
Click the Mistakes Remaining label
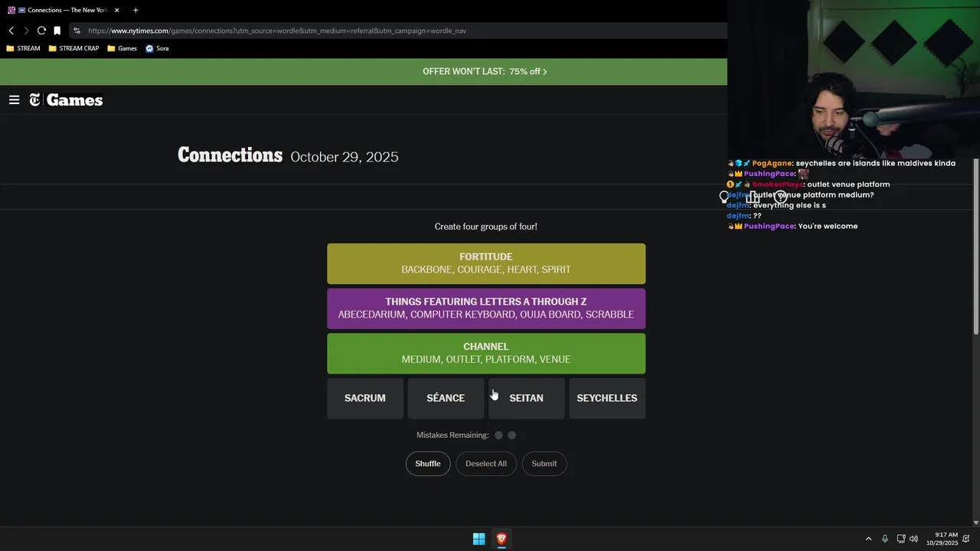(x=452, y=435)
